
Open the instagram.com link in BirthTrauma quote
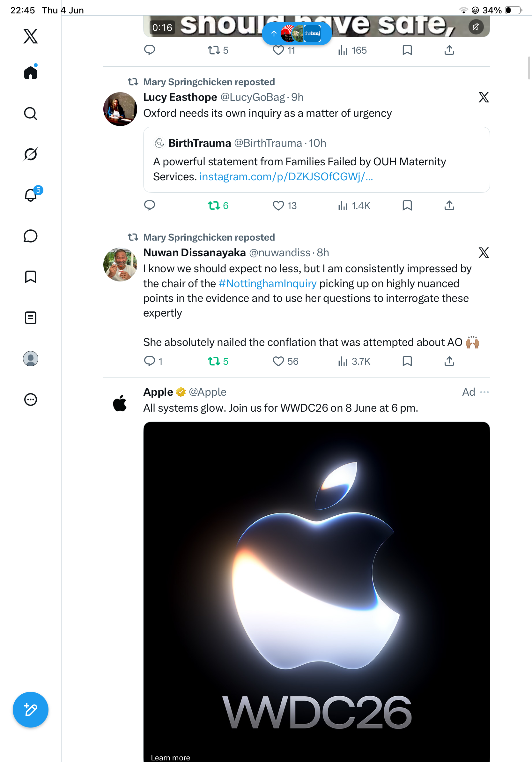tap(286, 176)
